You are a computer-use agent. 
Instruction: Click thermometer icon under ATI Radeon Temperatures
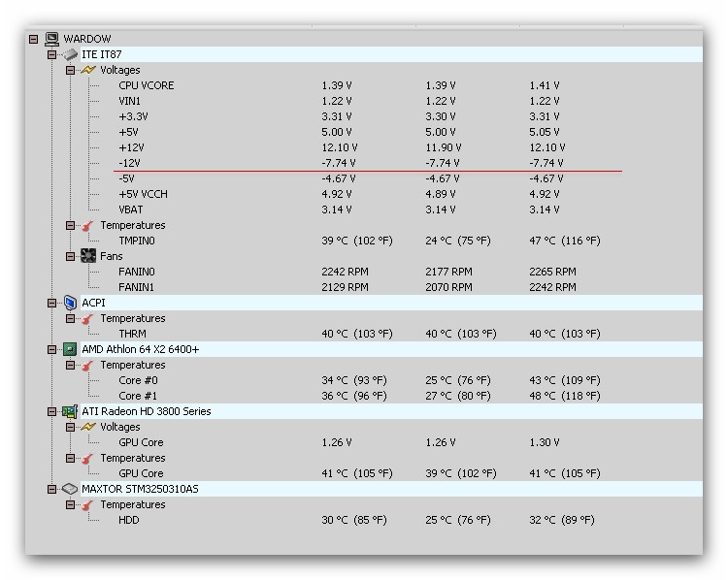point(87,459)
